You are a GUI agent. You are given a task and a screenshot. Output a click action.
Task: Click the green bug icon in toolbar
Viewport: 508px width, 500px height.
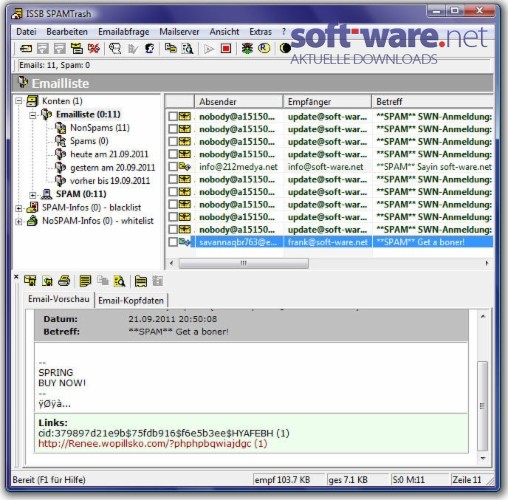247,49
